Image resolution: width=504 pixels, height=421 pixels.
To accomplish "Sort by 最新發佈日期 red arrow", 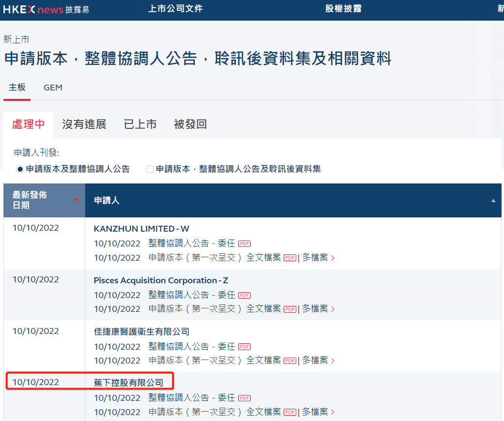I will (77, 200).
